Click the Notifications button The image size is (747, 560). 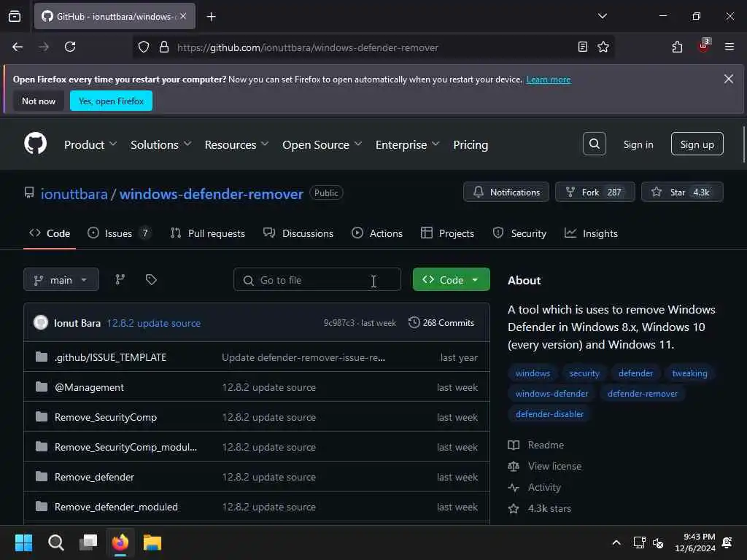coord(506,192)
